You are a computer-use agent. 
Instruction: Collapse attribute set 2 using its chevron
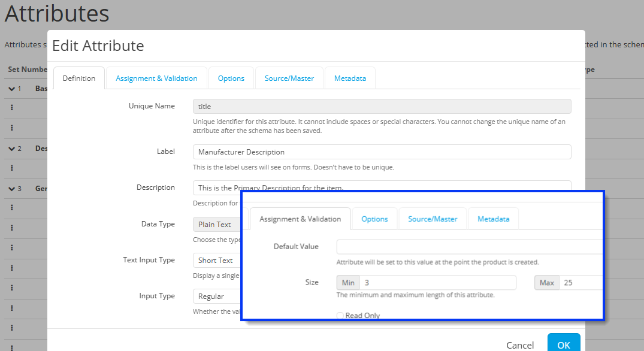point(11,149)
